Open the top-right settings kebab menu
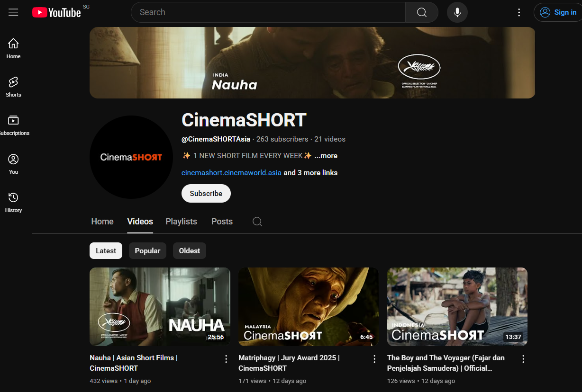Screen dimensions: 582x392 pyautogui.click(x=519, y=12)
